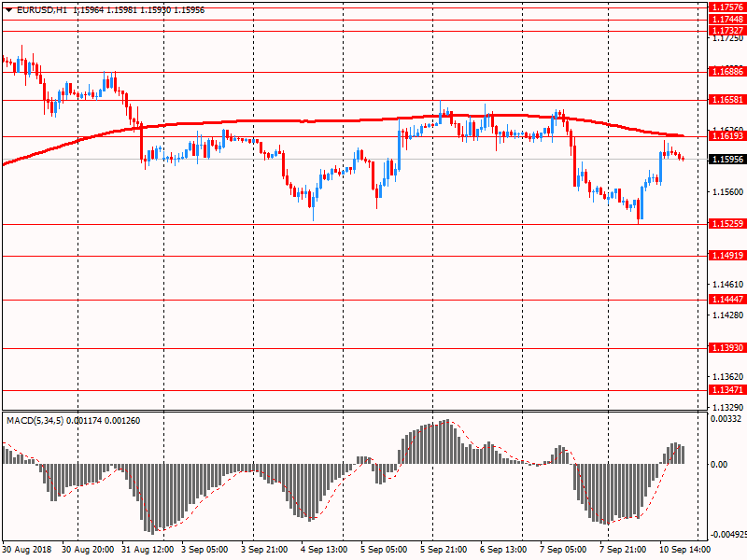Select the 1.16886 resistance level label

tap(726, 71)
